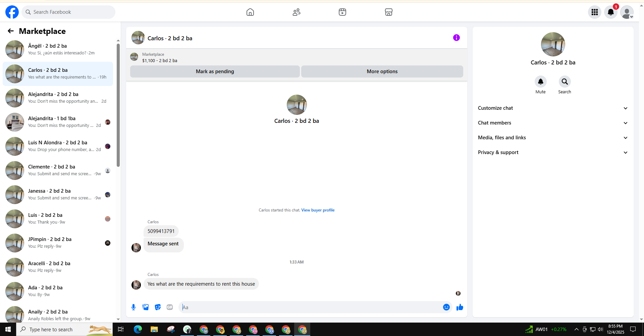Go back using the Marketplace arrow

[x=11, y=31]
